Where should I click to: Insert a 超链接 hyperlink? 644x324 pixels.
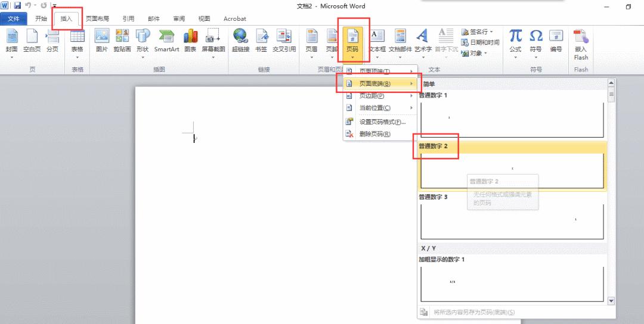(240, 40)
